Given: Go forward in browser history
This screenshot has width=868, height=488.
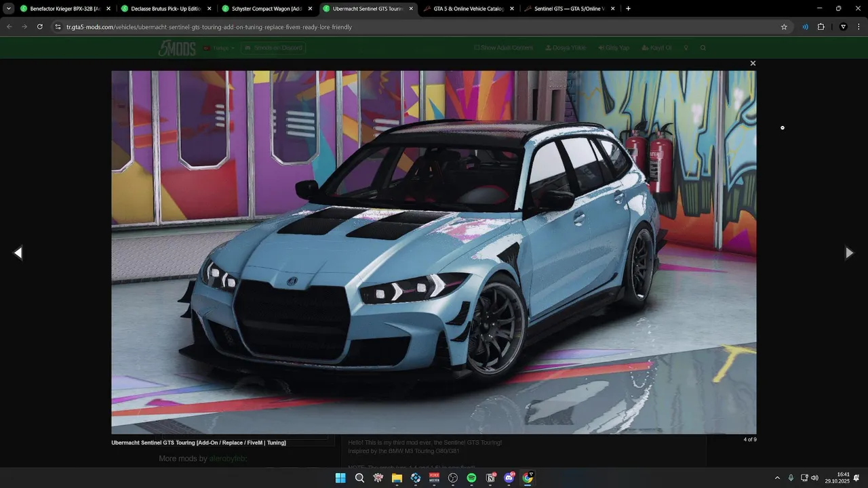Looking at the screenshot, I should tap(24, 26).
